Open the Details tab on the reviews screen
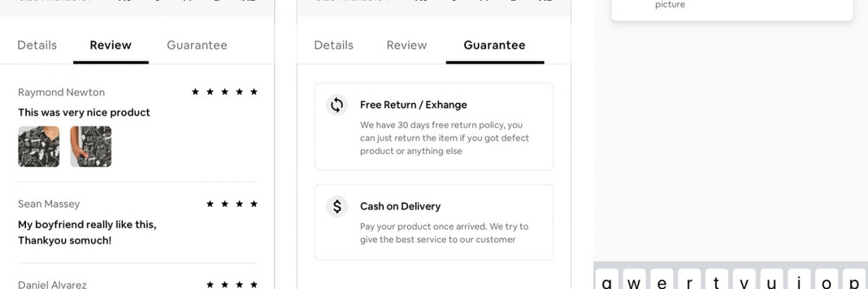Viewport: 868px width, 289px height. 37,45
